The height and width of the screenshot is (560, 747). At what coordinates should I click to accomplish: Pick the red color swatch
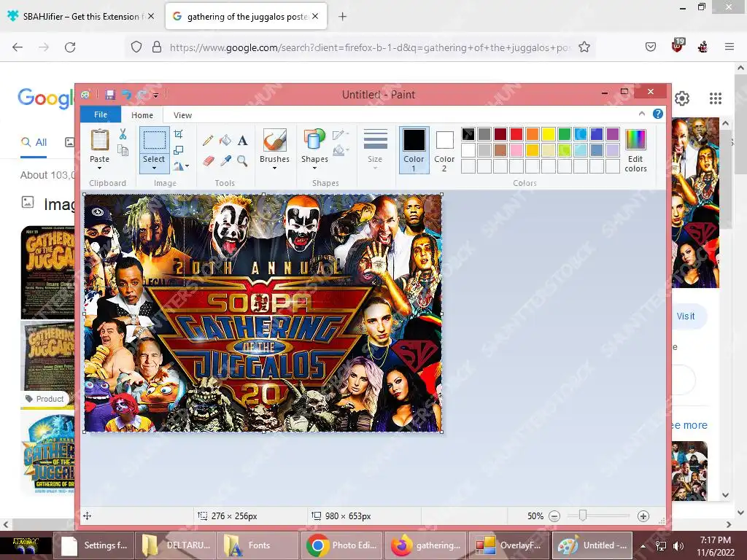pyautogui.click(x=516, y=134)
